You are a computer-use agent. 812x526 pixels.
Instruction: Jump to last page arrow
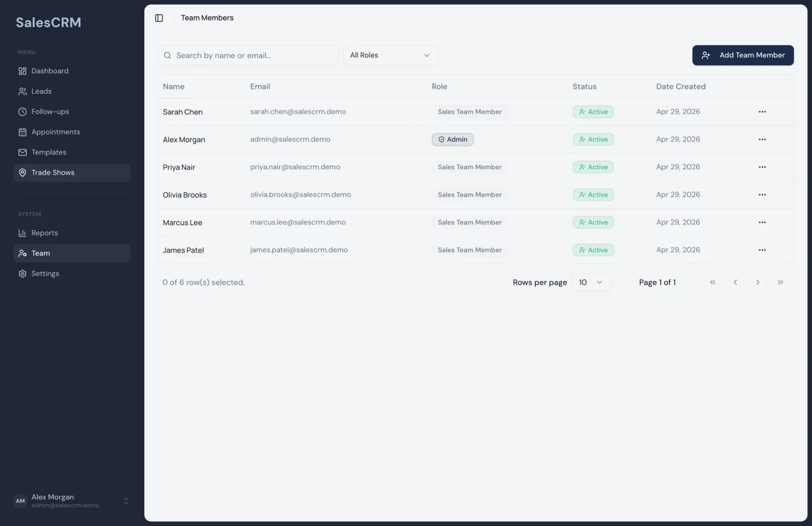[x=780, y=282]
